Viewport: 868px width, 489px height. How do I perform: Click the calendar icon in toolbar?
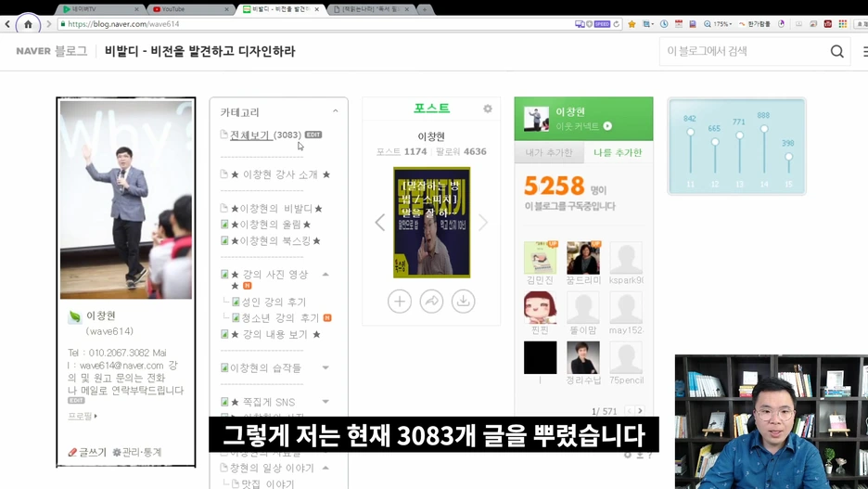point(679,24)
